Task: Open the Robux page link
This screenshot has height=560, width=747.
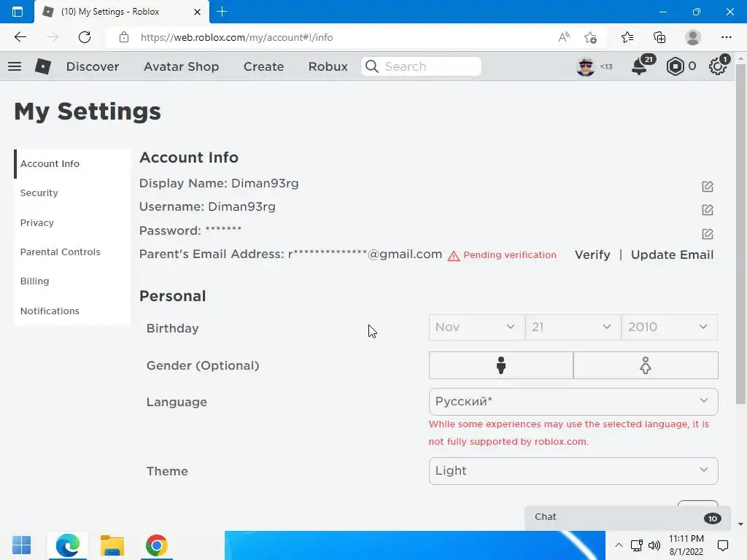Action: (328, 66)
